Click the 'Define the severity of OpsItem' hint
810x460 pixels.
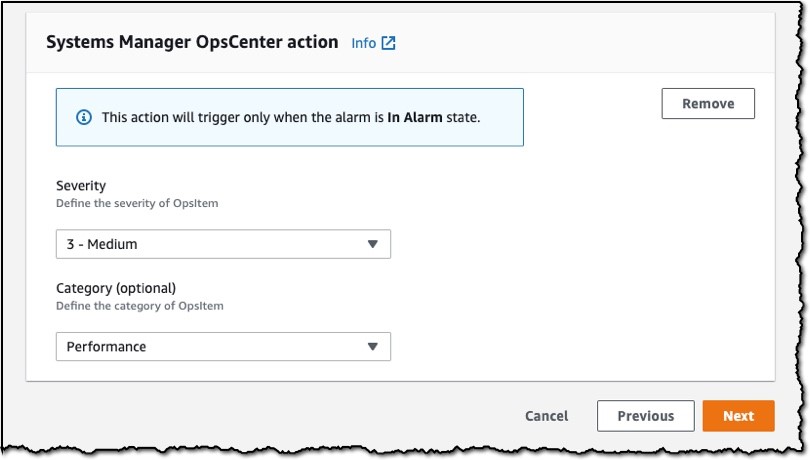[x=137, y=203]
